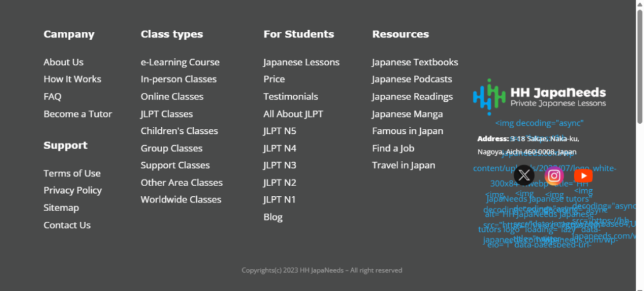Go to How It Works page
The height and width of the screenshot is (291, 644).
click(x=72, y=79)
